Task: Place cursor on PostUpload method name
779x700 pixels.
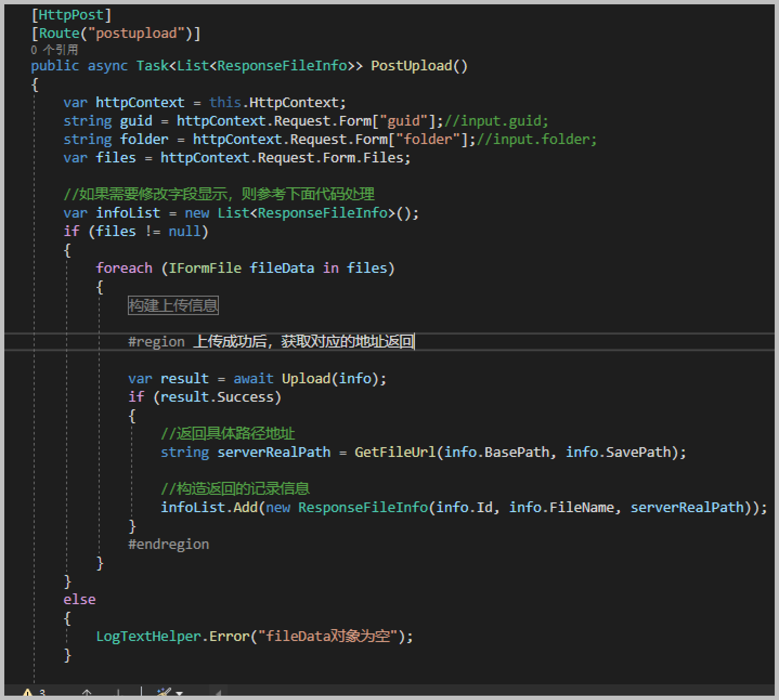Action: [x=412, y=66]
